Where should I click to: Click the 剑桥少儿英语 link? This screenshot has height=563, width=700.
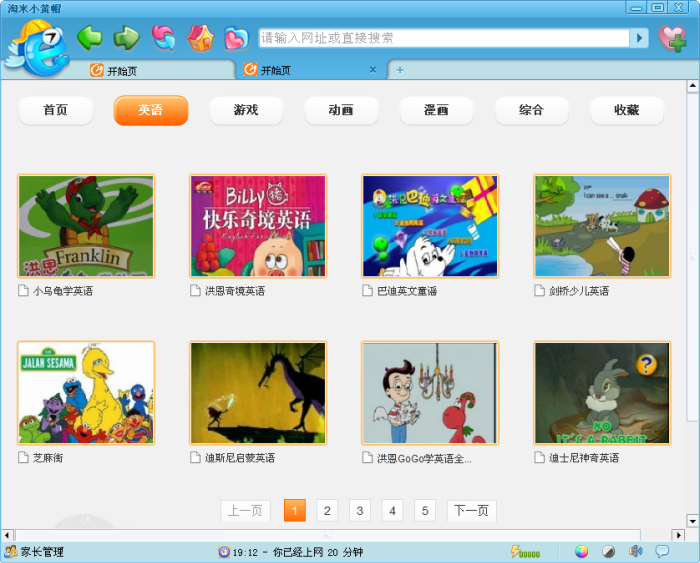tap(579, 291)
